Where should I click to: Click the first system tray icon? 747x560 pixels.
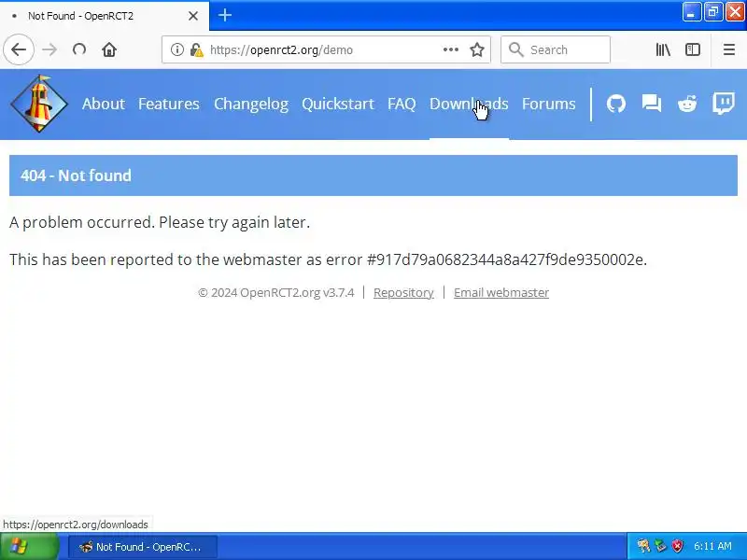click(643, 546)
